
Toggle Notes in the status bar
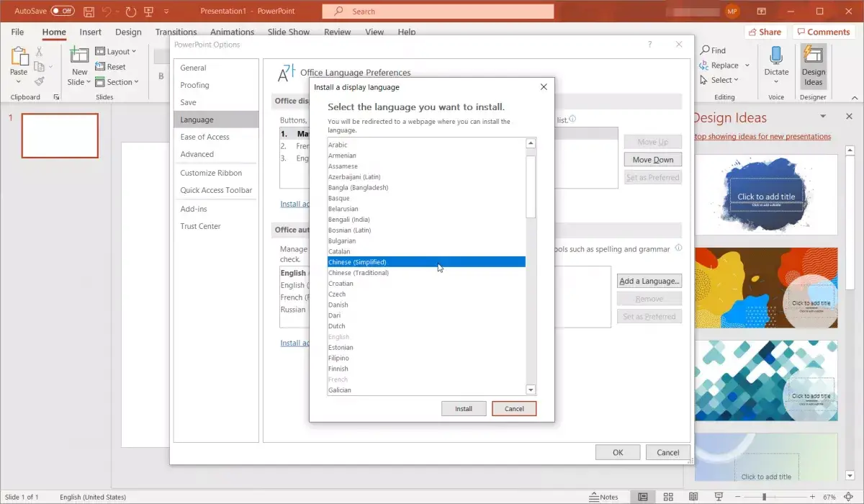[x=603, y=497]
